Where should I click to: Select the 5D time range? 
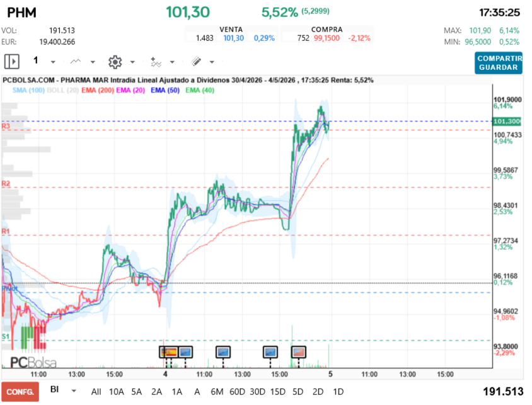(298, 392)
